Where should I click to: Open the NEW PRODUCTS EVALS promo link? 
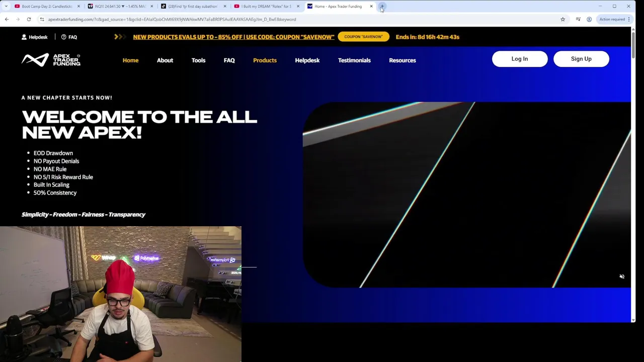233,37
